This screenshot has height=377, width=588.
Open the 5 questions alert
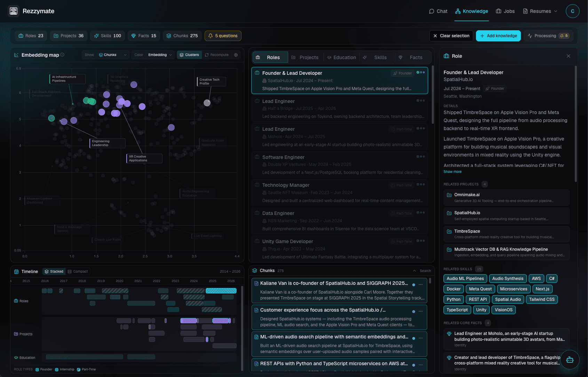tap(223, 36)
